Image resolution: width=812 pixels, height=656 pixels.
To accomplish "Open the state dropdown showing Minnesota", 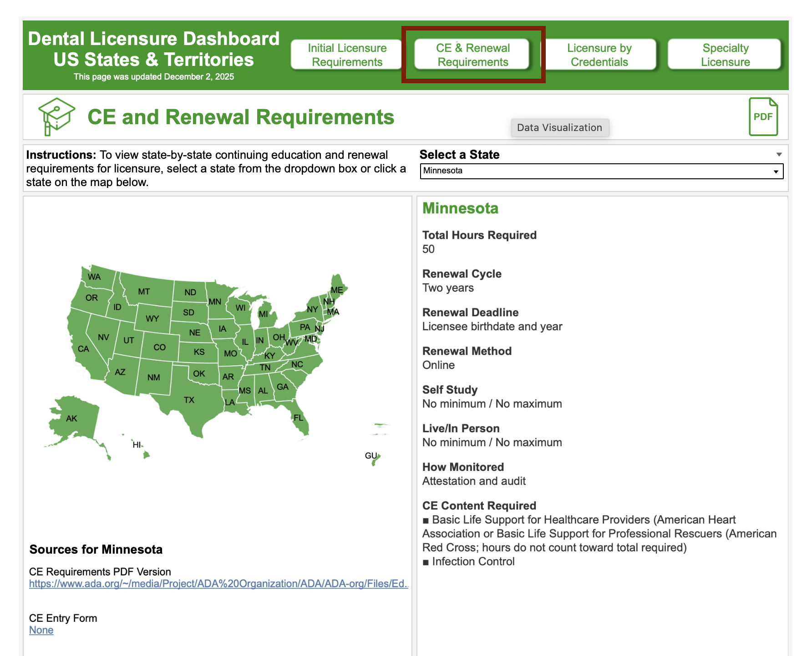I will pos(601,171).
